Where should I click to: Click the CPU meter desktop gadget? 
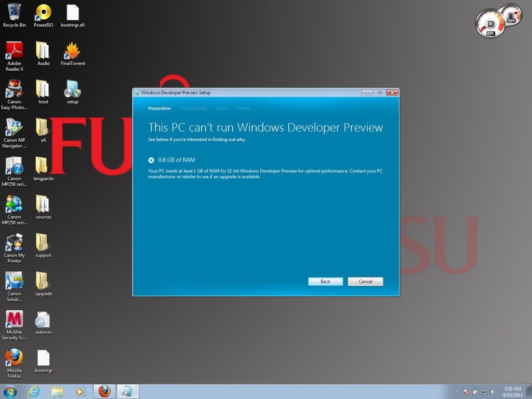[491, 24]
